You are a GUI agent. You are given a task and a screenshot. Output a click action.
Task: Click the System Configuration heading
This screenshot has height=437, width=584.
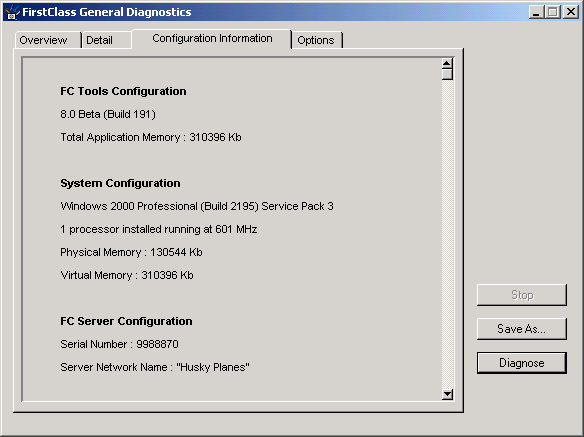[120, 183]
